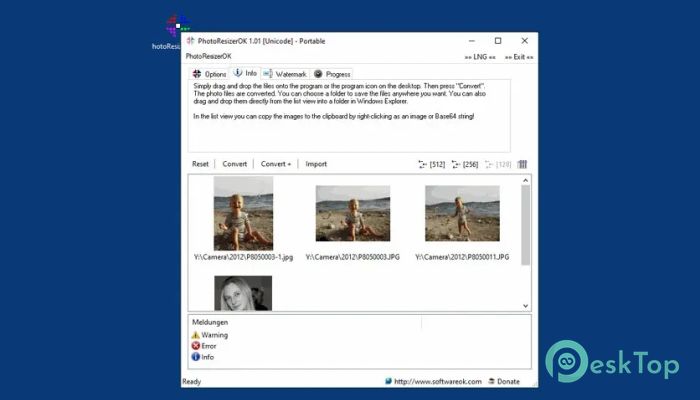700x400 pixels.
Task: Click the Donate cup icon
Action: click(492, 381)
